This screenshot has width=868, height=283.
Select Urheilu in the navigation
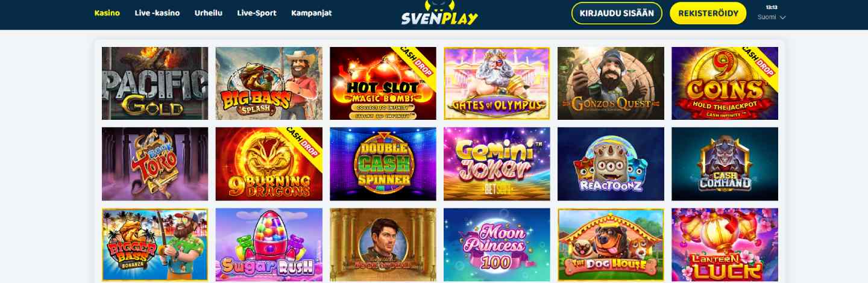[x=209, y=13]
